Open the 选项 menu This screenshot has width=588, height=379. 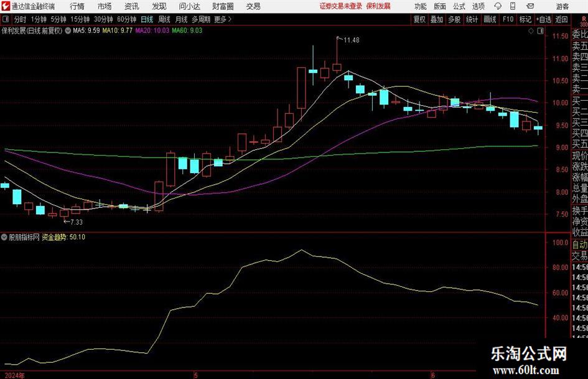478,6
